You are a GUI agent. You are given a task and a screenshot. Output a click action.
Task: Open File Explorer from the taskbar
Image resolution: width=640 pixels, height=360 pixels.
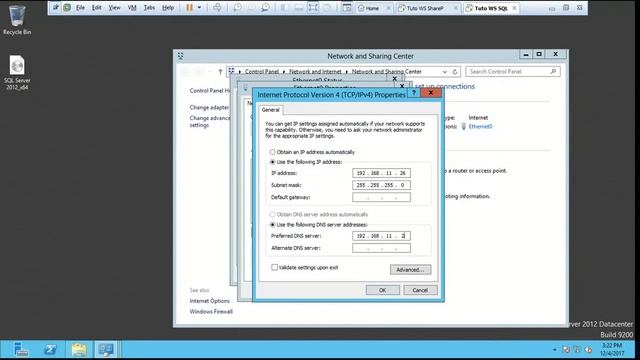coord(79,350)
